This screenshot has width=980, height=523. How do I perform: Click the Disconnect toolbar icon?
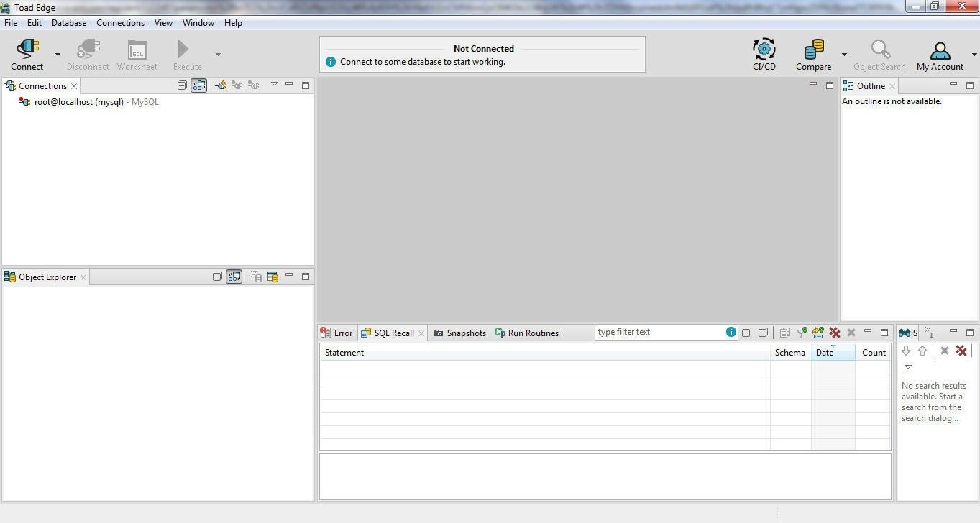(88, 49)
